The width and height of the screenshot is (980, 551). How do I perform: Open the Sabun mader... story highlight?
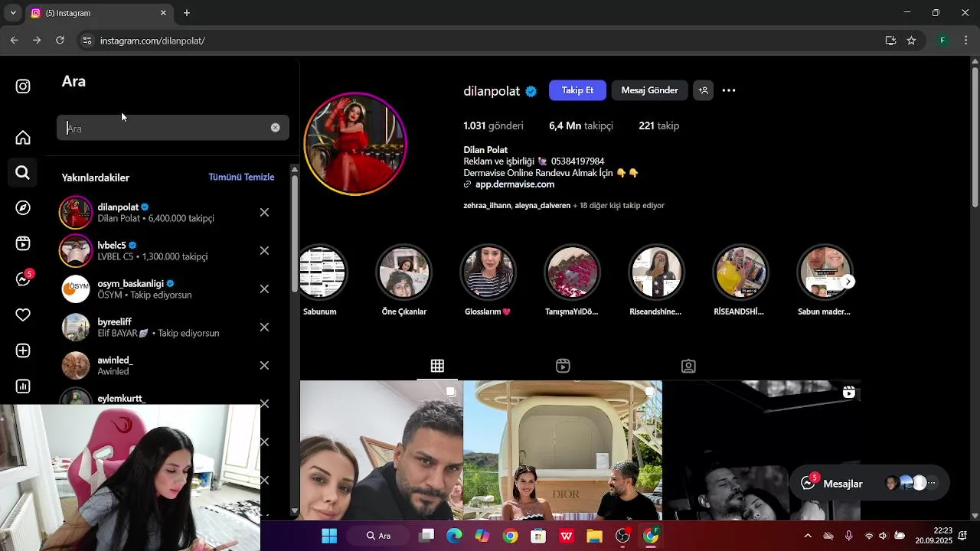point(824,279)
